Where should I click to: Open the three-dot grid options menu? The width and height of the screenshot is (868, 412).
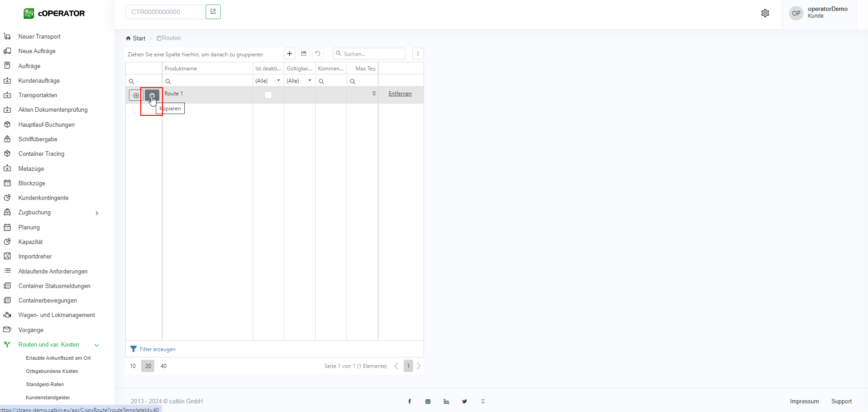tap(418, 54)
